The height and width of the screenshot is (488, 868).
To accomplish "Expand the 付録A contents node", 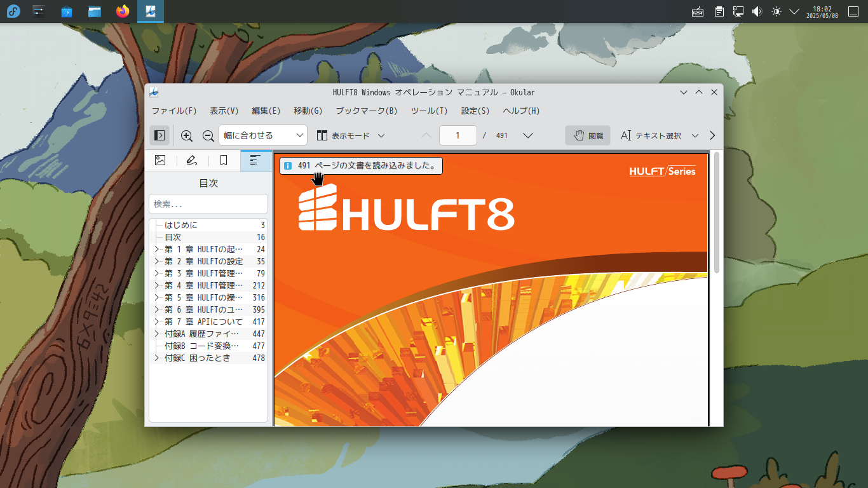I will click(x=156, y=334).
